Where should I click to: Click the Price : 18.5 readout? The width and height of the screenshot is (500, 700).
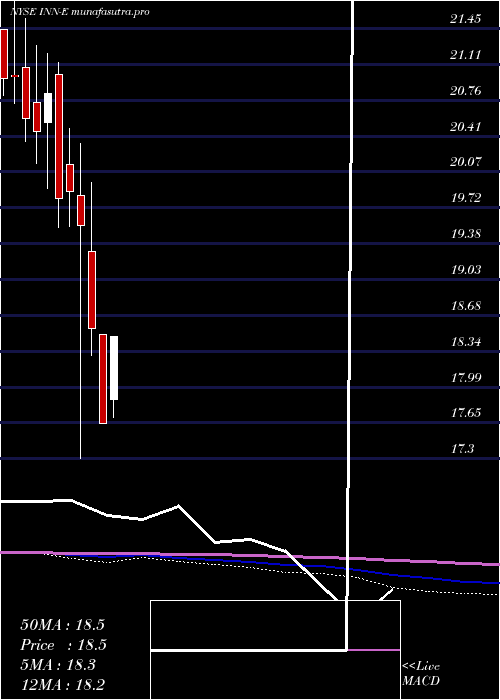[x=63, y=645]
